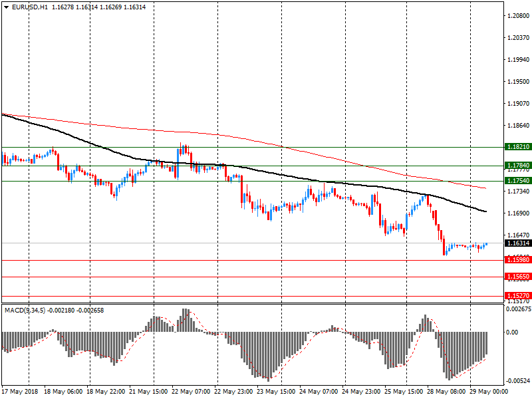The image size is (532, 399).
Task: Click the 0.002675 value on MACD scale
Action: (x=518, y=309)
